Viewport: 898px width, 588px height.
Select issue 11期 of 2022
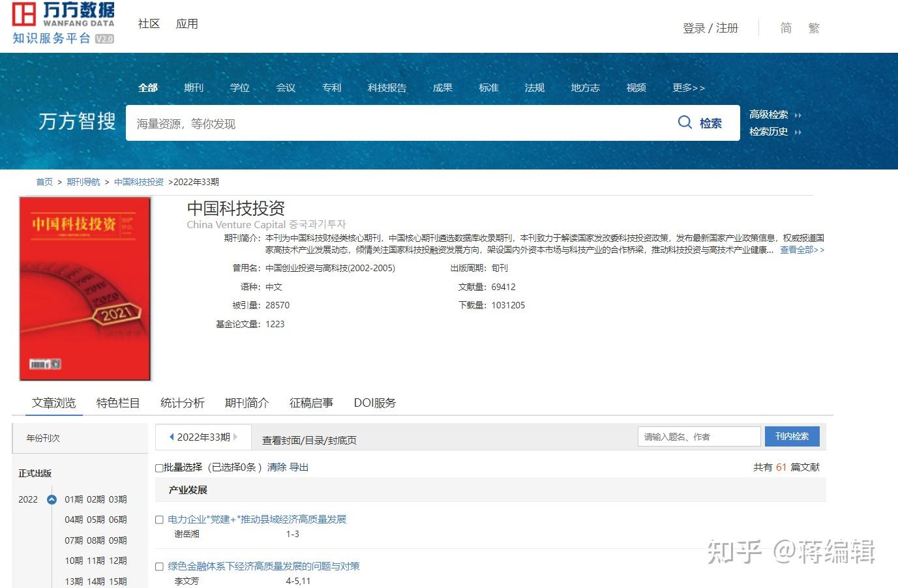pyautogui.click(x=96, y=561)
